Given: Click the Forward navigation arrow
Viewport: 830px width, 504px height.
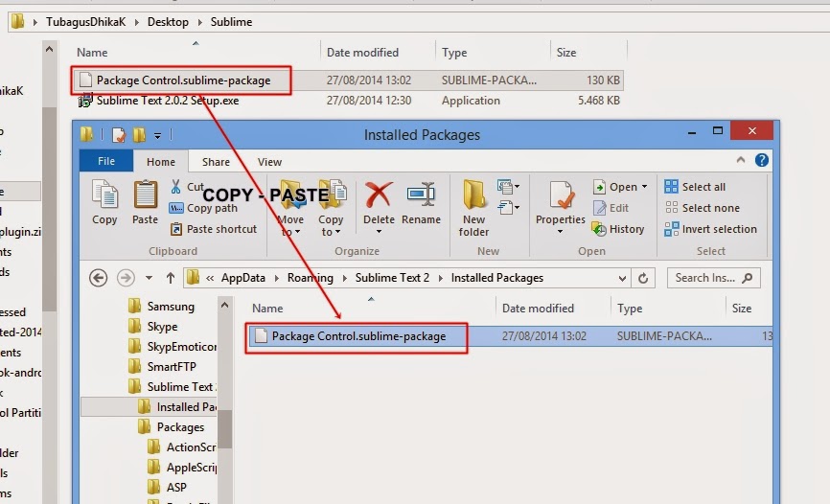Looking at the screenshot, I should 126,278.
